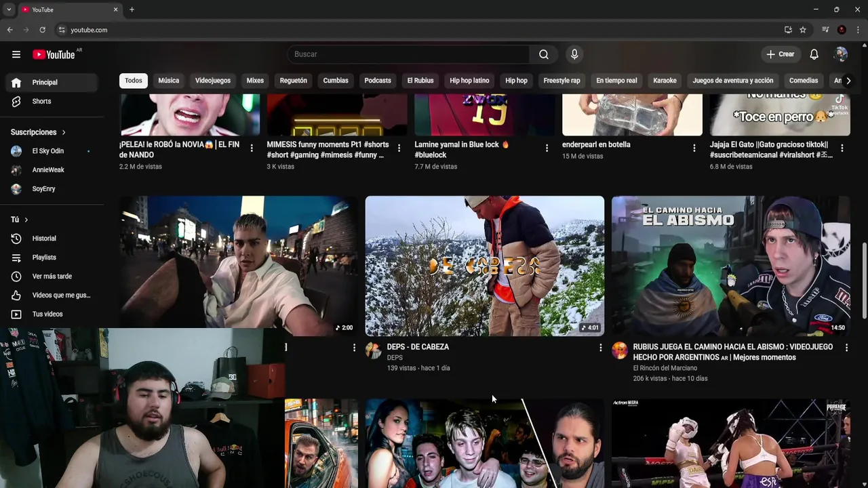Viewport: 868px width, 488px height.
Task: Open Historial in the sidebar
Action: point(53,239)
